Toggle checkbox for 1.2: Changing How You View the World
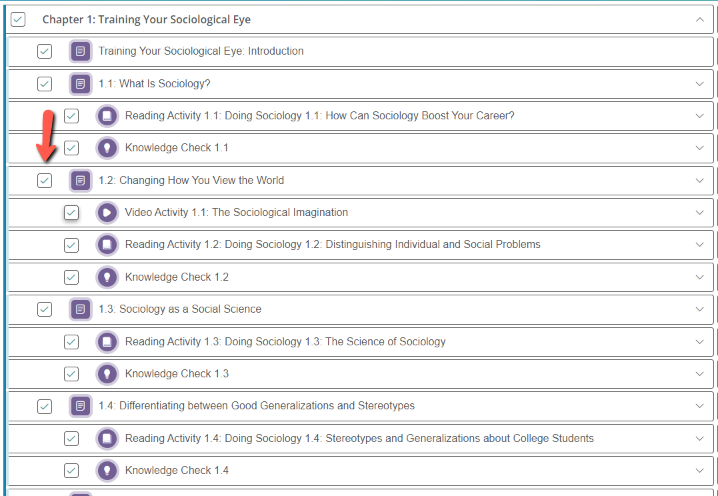The height and width of the screenshot is (496, 718). [44, 180]
